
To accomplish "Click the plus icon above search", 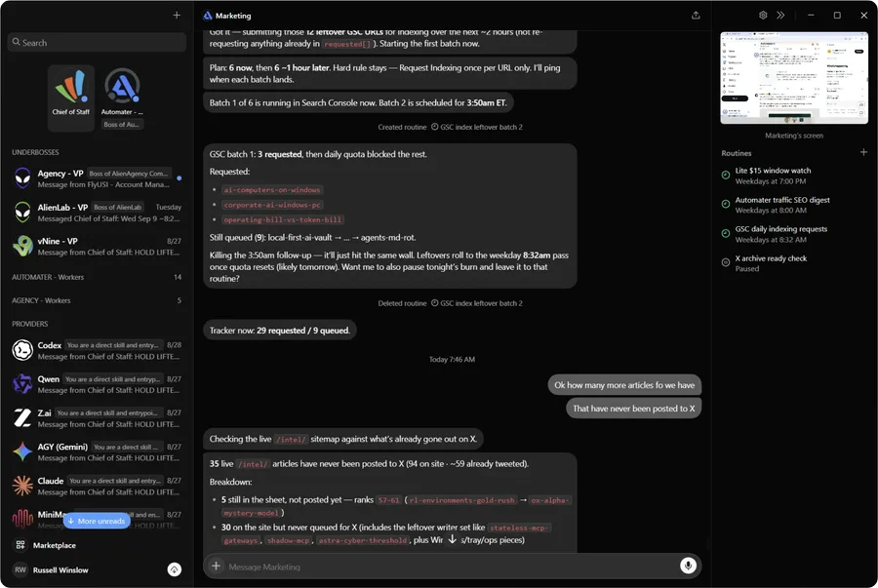I will (177, 15).
